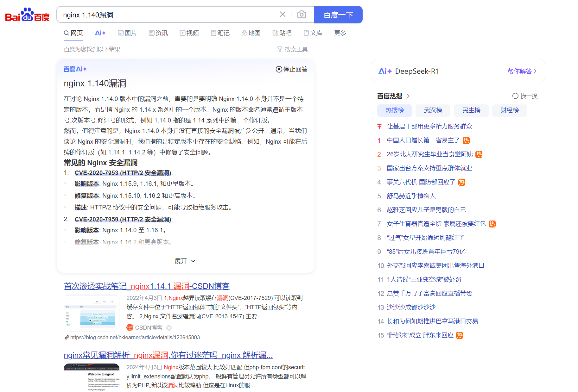
Task: Select the 热搜榜 tab
Action: tap(395, 110)
